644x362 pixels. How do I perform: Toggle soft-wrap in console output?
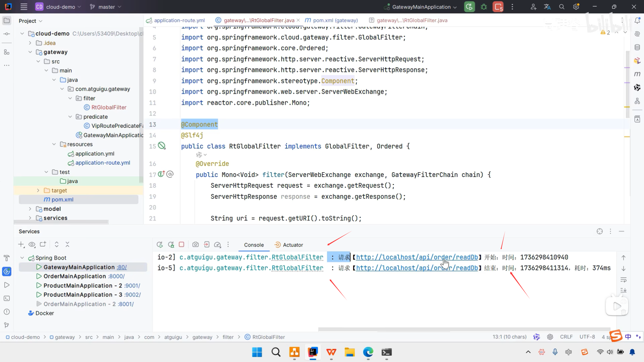click(624, 280)
